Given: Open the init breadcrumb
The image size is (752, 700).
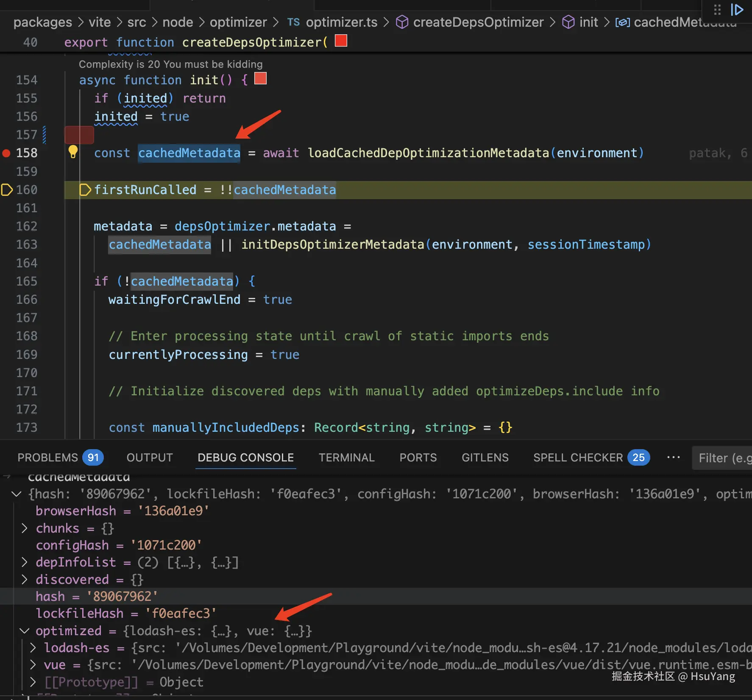Looking at the screenshot, I should [x=589, y=22].
